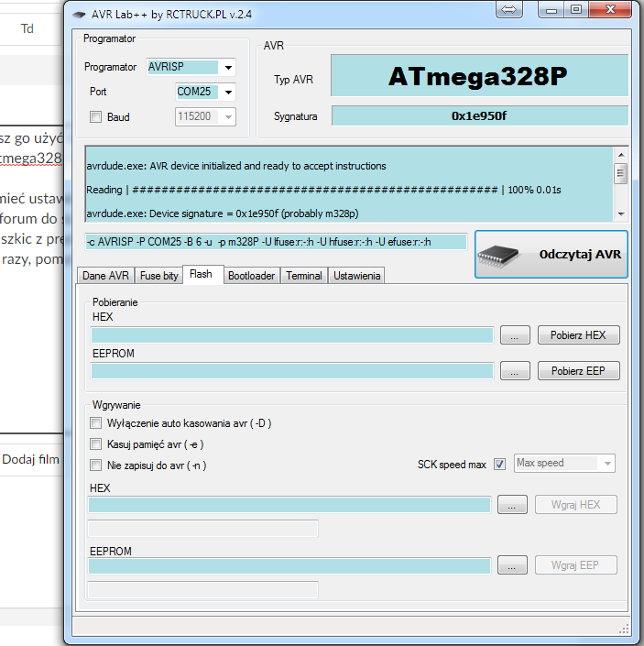Screen dimensions: 644x646
Task: Browse for Wgrywanie HEX file
Action: tap(512, 505)
